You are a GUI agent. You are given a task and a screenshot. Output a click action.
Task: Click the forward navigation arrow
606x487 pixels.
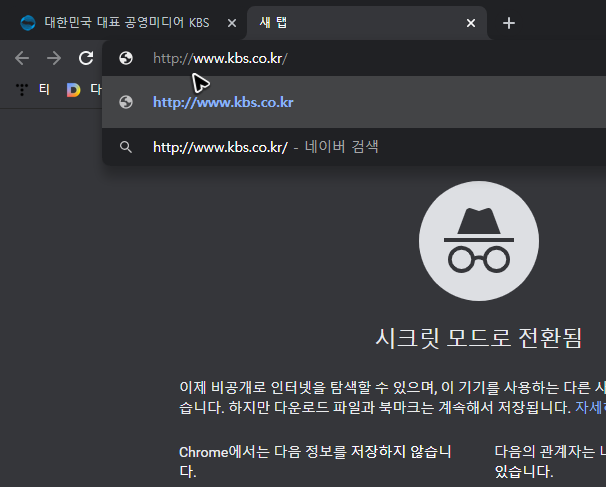54,58
